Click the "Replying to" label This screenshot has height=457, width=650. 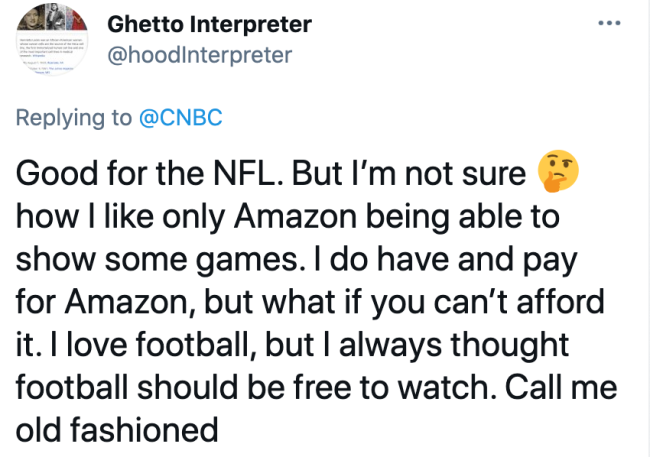[x=72, y=117]
